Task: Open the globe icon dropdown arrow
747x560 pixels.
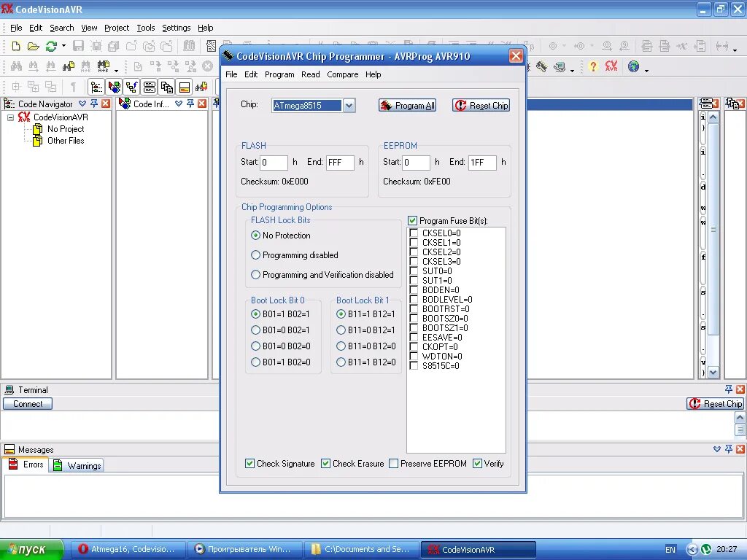Action: (x=646, y=70)
